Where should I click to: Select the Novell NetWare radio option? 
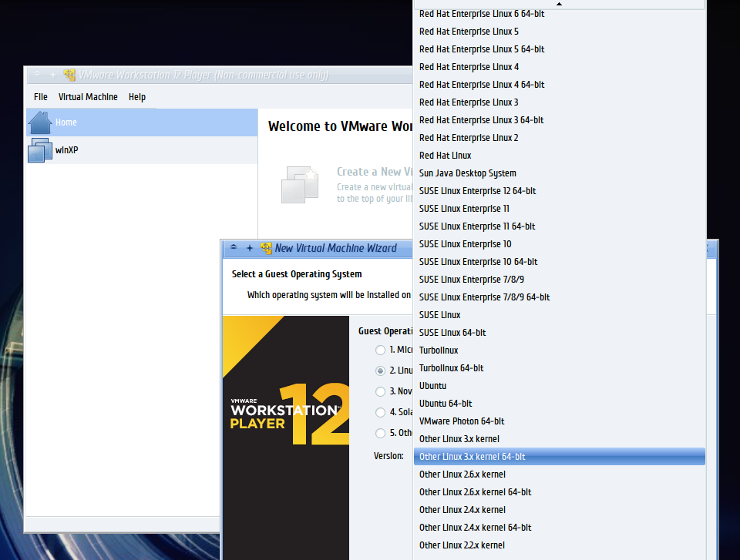380,391
